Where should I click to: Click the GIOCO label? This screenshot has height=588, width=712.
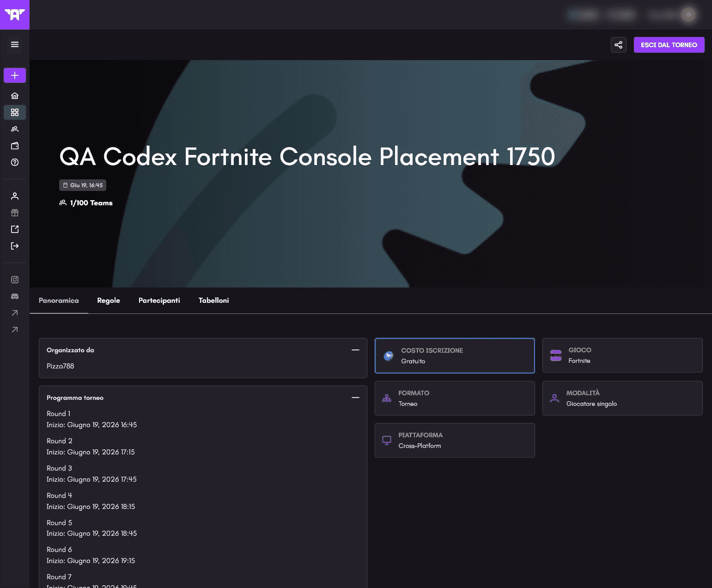click(580, 350)
